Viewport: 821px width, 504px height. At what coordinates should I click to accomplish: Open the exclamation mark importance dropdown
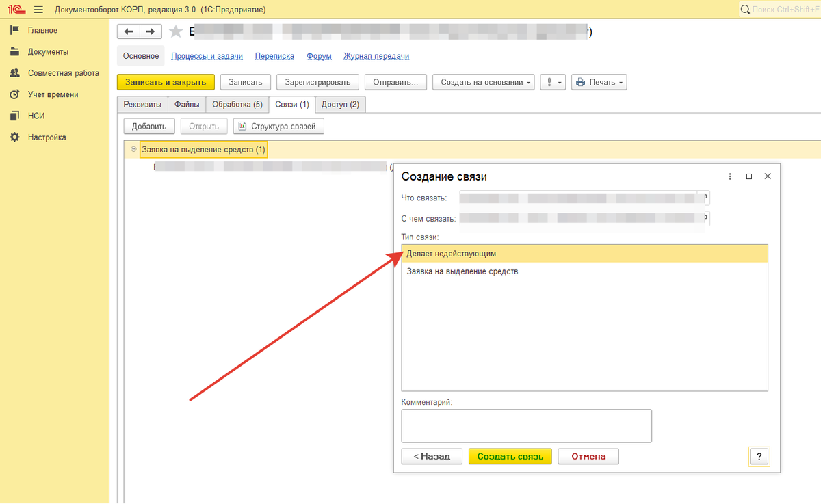pos(553,82)
